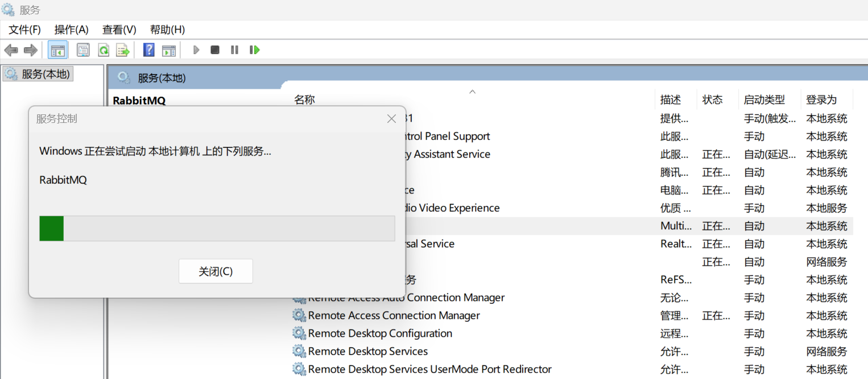The height and width of the screenshot is (379, 868).
Task: Click the 提供... description cell
Action: 674,118
